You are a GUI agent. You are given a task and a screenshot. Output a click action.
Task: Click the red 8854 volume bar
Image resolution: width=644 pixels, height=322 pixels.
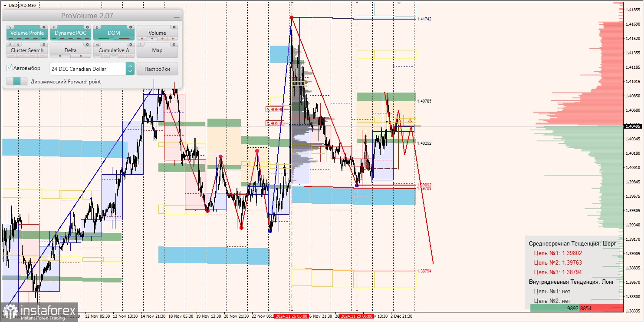601,308
